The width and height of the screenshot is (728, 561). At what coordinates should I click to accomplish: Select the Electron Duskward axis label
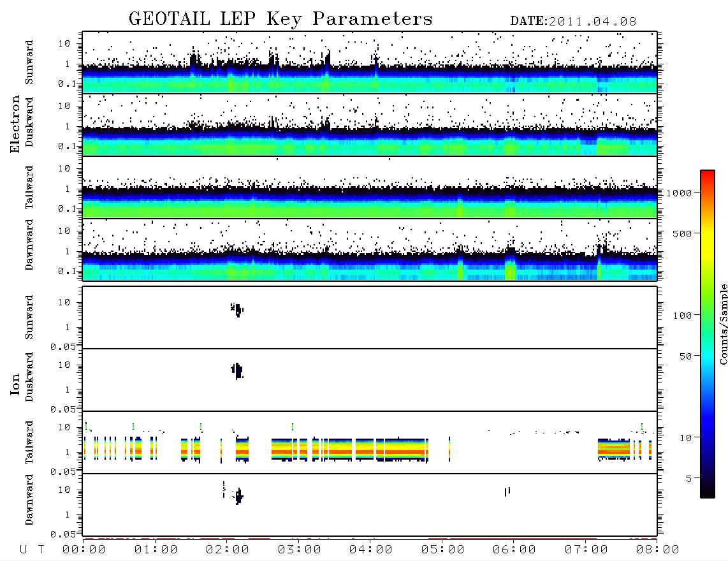pos(29,122)
